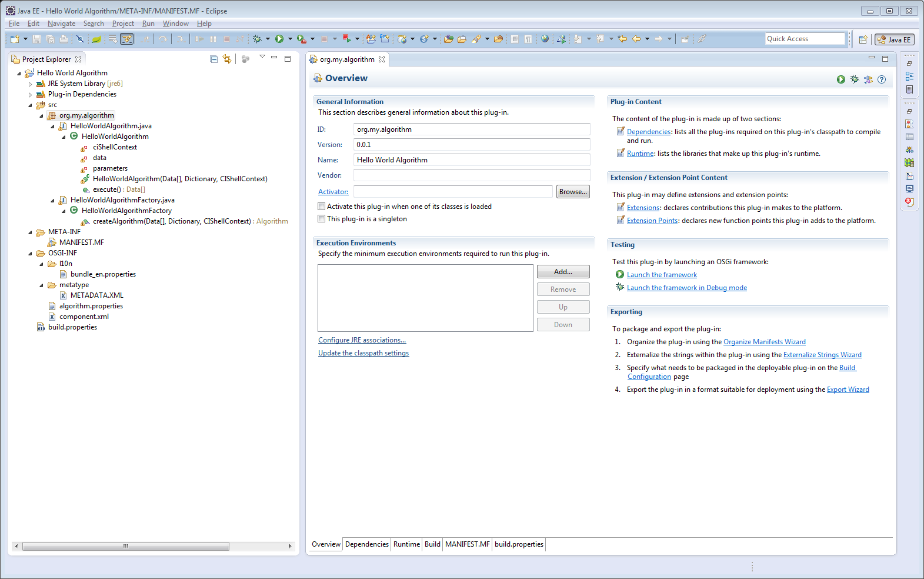Collapse the META-INF folder
Image resolution: width=924 pixels, height=579 pixels.
[30, 232]
